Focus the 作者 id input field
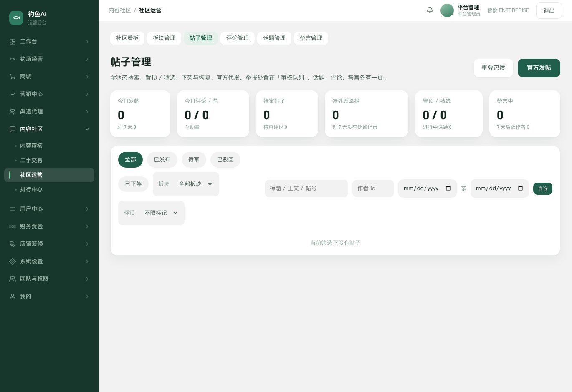Image resolution: width=572 pixels, height=392 pixels. (373, 188)
